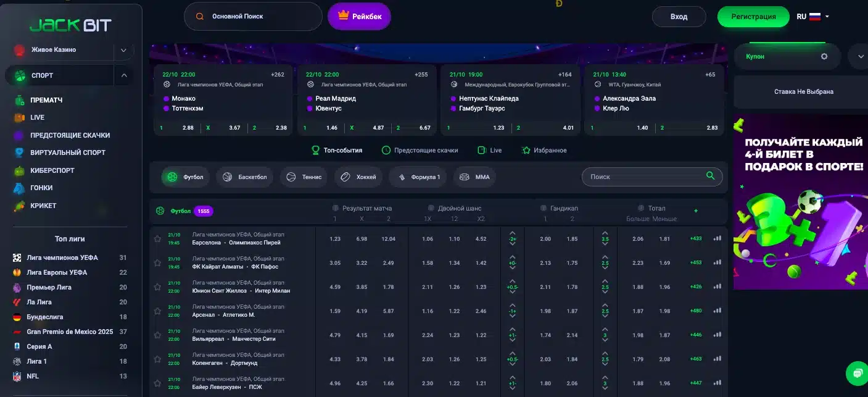Viewport: 868px width, 397px height.
Task: Star the Копенгаген - Дортмунд match
Action: (157, 359)
